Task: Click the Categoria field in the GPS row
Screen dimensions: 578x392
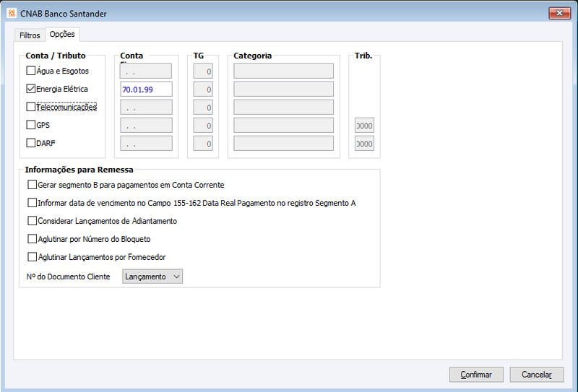Action: 283,126
